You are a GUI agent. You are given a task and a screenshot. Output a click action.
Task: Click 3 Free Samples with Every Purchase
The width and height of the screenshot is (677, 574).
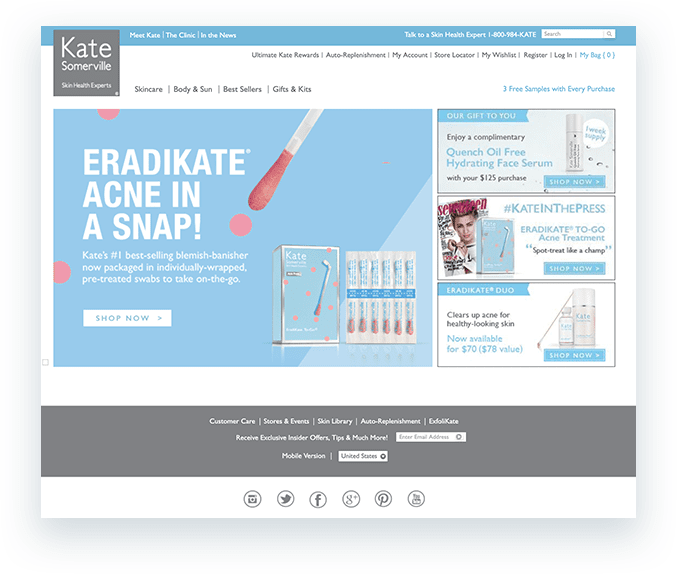(x=559, y=89)
